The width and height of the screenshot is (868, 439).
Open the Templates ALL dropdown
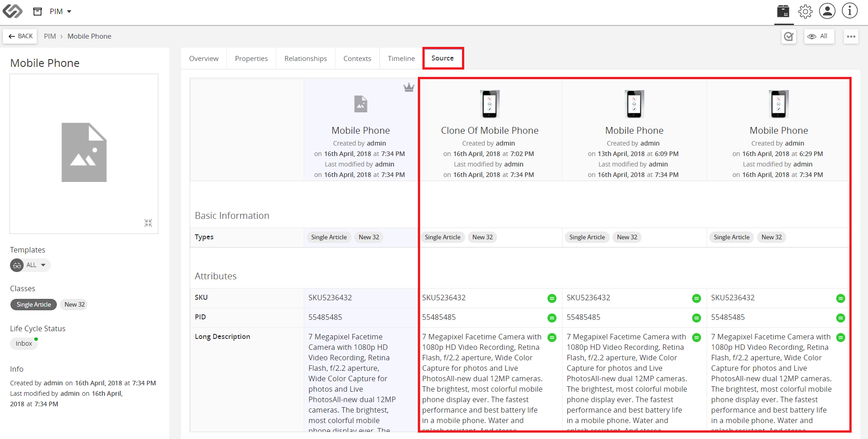[30, 265]
